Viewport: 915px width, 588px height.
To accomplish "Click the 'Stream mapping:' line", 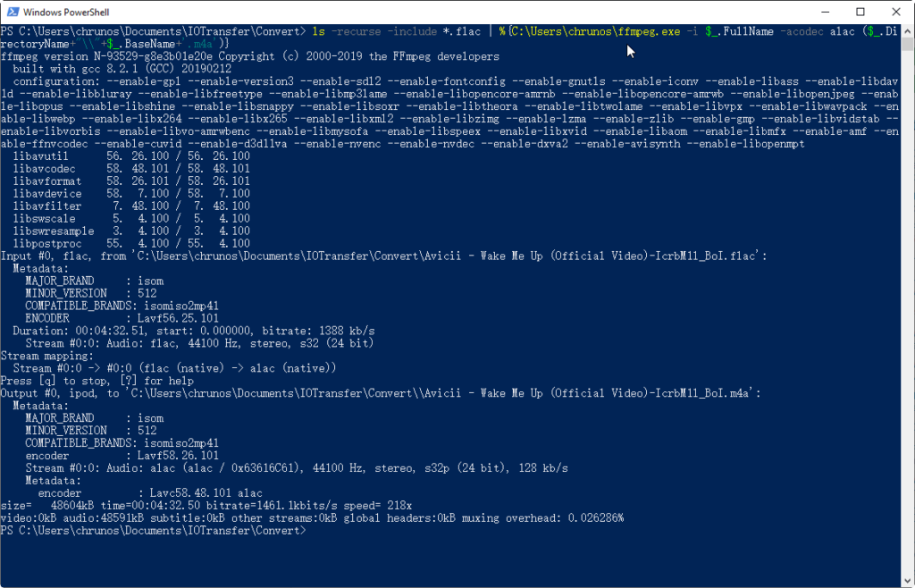I will (x=47, y=356).
